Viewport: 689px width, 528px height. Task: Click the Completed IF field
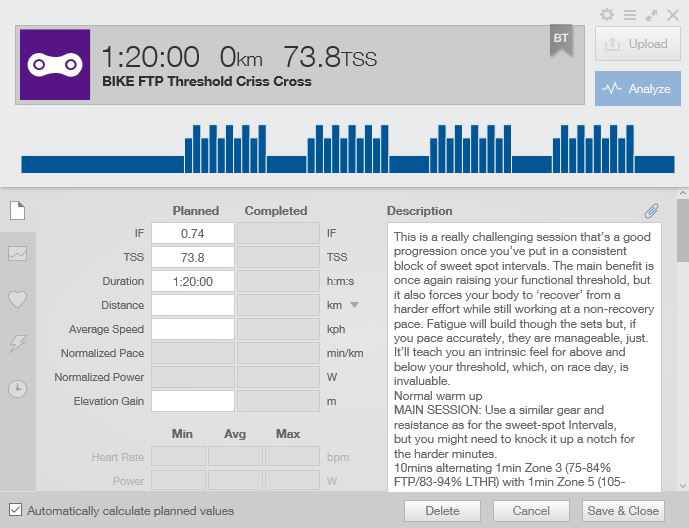278,233
